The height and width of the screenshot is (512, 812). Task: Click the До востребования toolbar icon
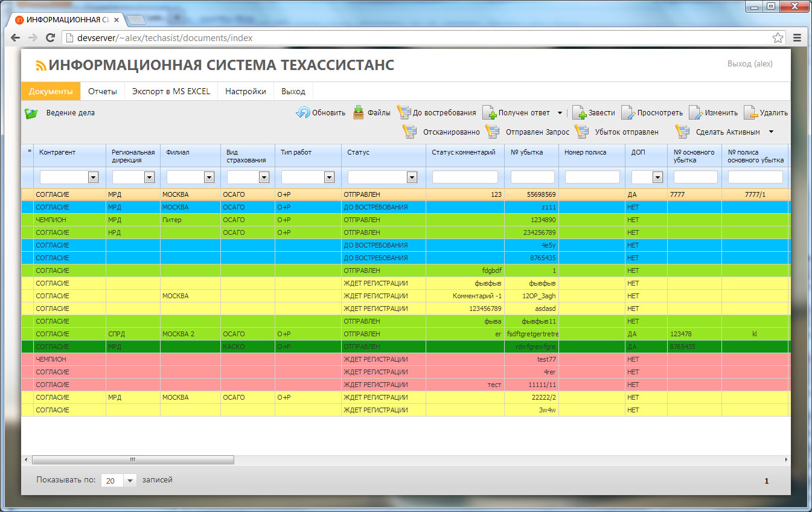pyautogui.click(x=403, y=113)
